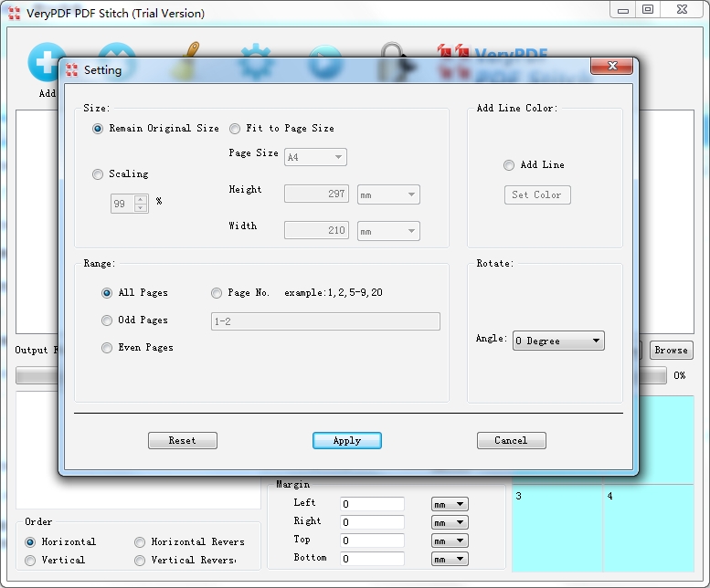Enable the Scaling radio button
710x588 pixels.
click(x=98, y=174)
